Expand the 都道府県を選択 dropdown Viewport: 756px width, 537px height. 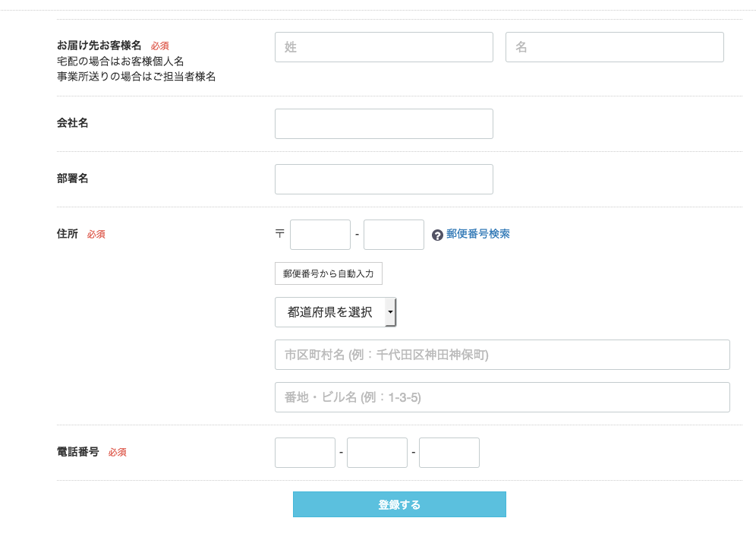tap(335, 312)
